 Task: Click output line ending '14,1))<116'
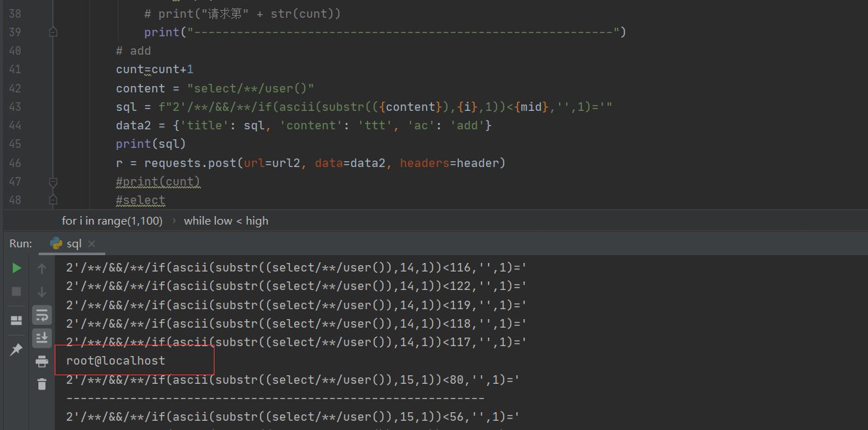pyautogui.click(x=296, y=267)
